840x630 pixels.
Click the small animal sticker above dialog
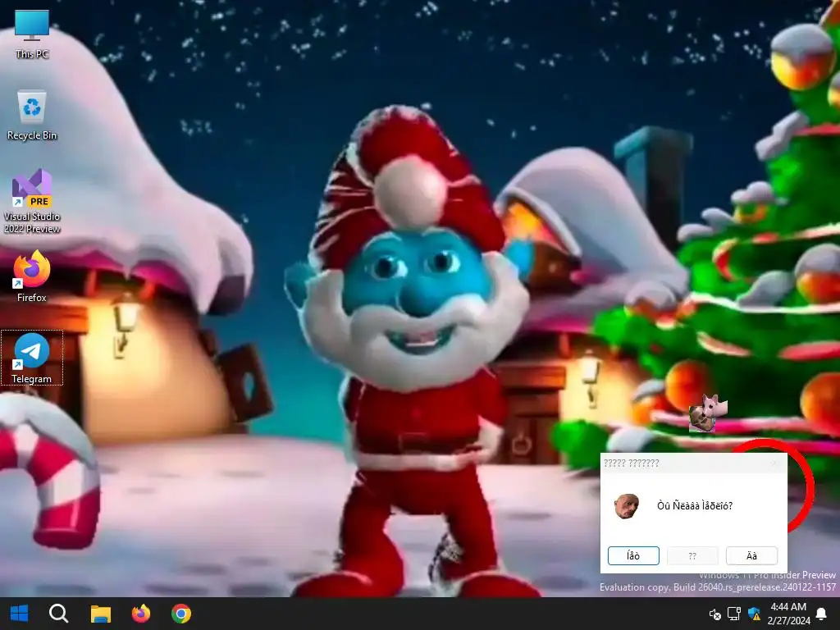point(708,413)
